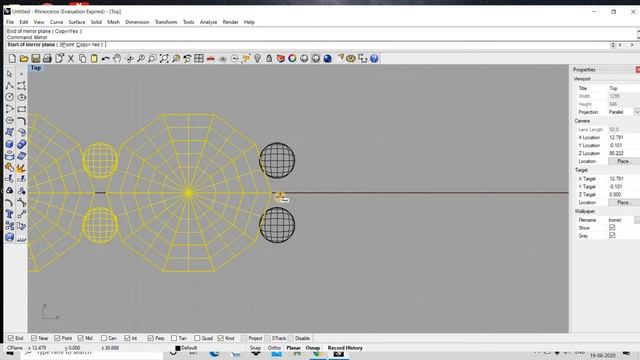Select the Explode tool icon

(x=21, y=167)
